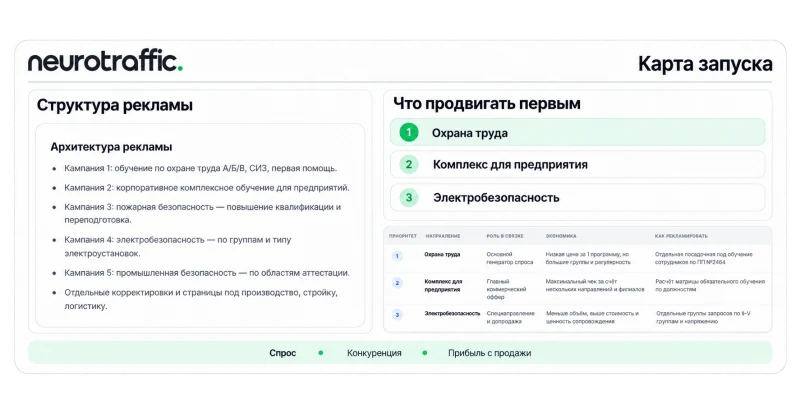Click table priority badge 1 in Охрана труда row
The image size is (800, 400).
click(x=397, y=256)
